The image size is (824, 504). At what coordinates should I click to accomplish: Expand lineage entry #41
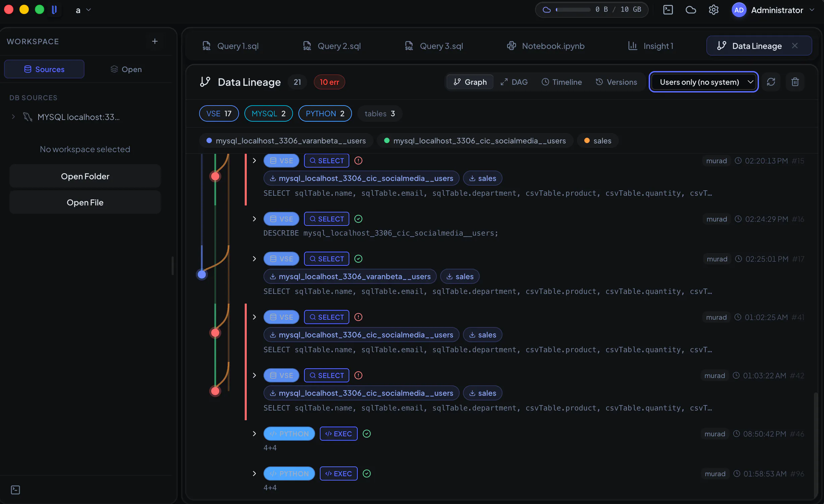click(x=254, y=317)
